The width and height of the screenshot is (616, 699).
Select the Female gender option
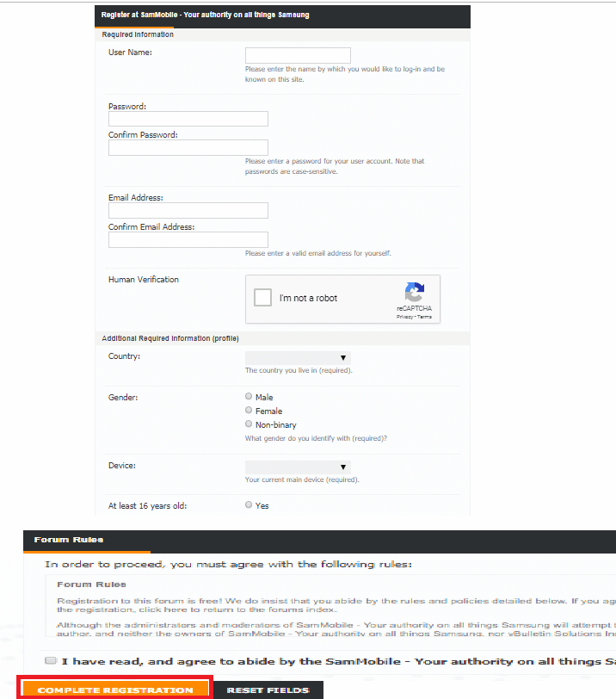pos(249,410)
